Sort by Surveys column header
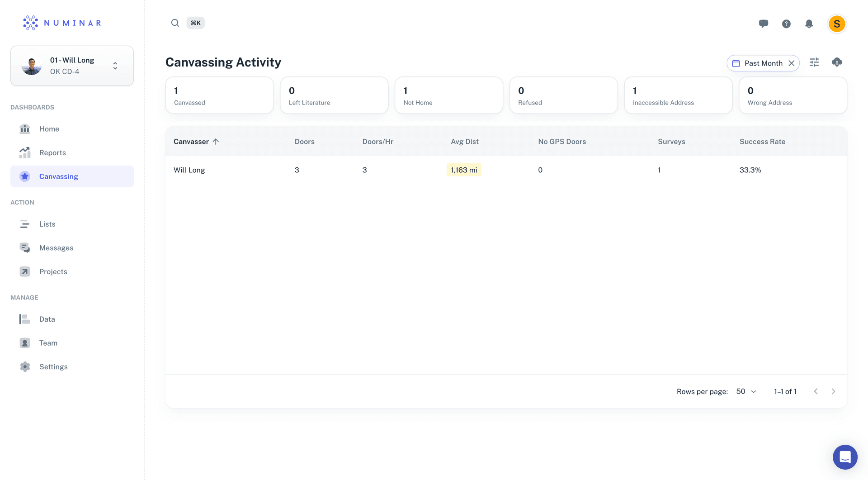This screenshot has height=480, width=868. click(x=671, y=142)
